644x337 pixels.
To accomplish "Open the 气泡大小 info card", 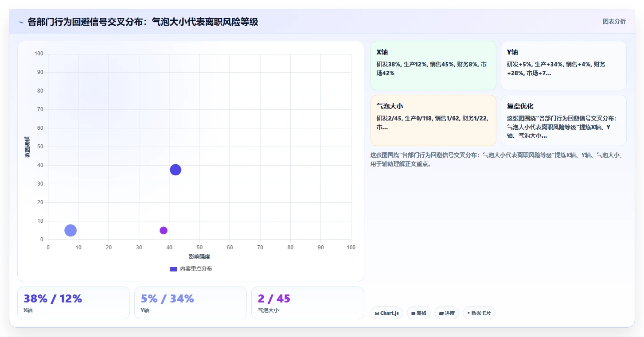I will [433, 120].
